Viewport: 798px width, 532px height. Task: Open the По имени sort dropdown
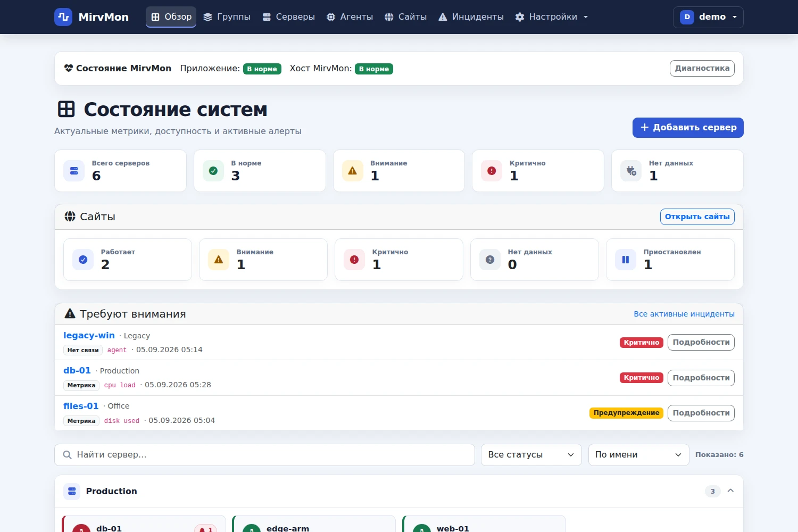[x=638, y=455]
